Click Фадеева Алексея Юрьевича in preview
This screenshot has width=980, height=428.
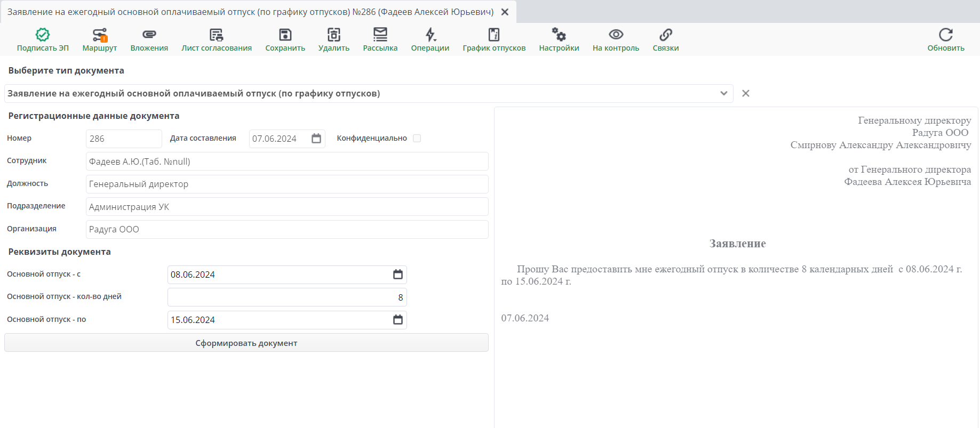[907, 182]
